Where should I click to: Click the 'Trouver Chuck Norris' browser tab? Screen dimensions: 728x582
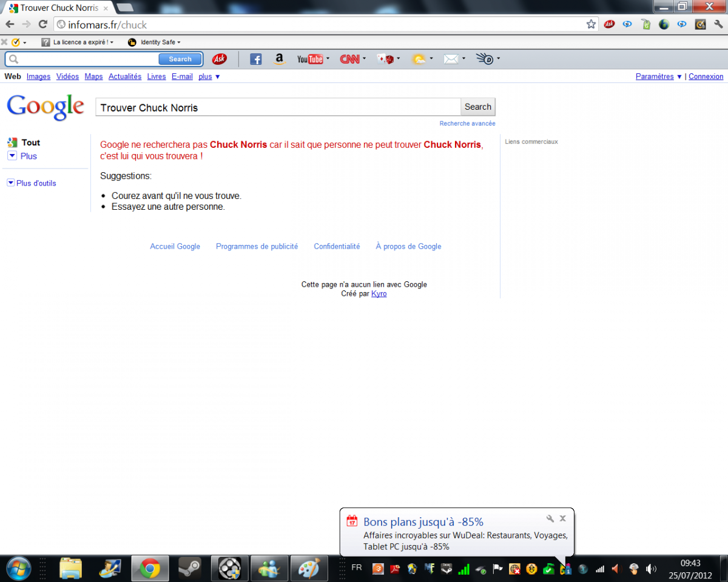(x=59, y=8)
